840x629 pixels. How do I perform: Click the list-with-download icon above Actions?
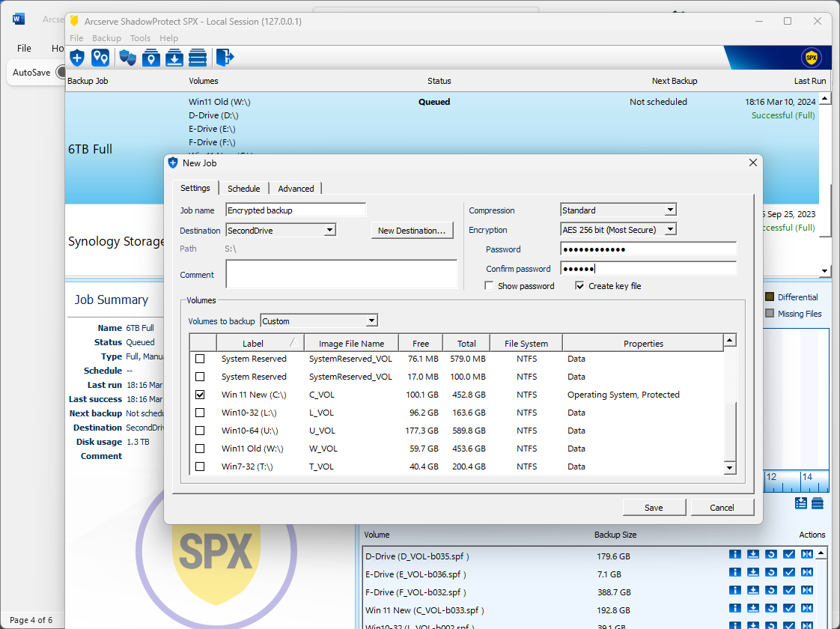pos(801,503)
